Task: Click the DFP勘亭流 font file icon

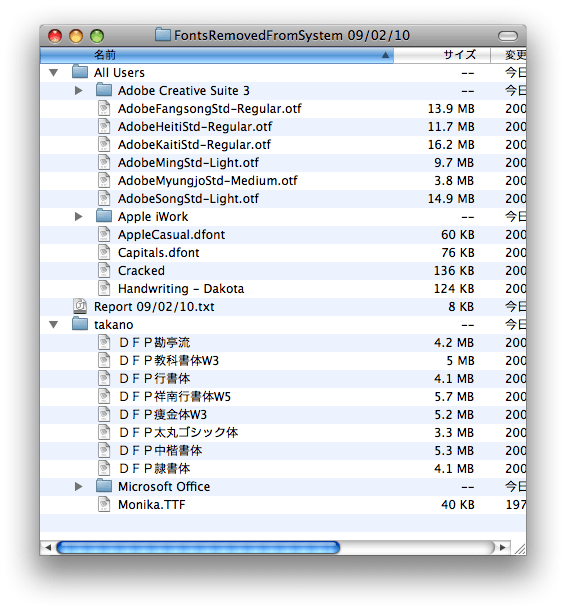Action: [x=104, y=342]
